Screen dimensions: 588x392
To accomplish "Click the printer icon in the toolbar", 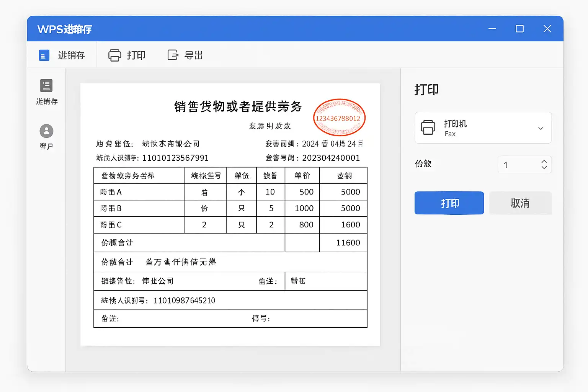I will pyautogui.click(x=114, y=56).
